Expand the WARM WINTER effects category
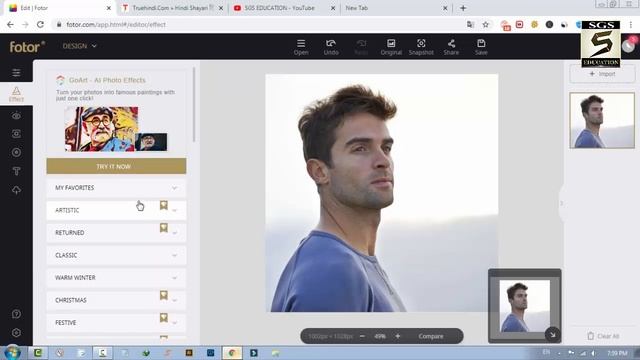Image resolution: width=640 pixels, height=360 pixels. click(116, 278)
